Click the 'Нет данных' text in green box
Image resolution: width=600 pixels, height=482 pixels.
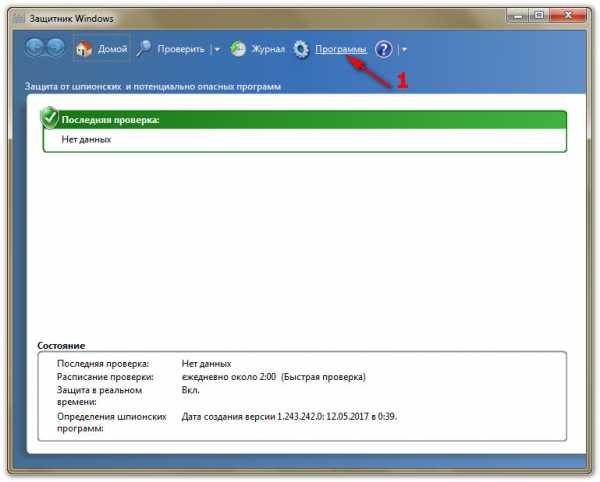(86, 140)
